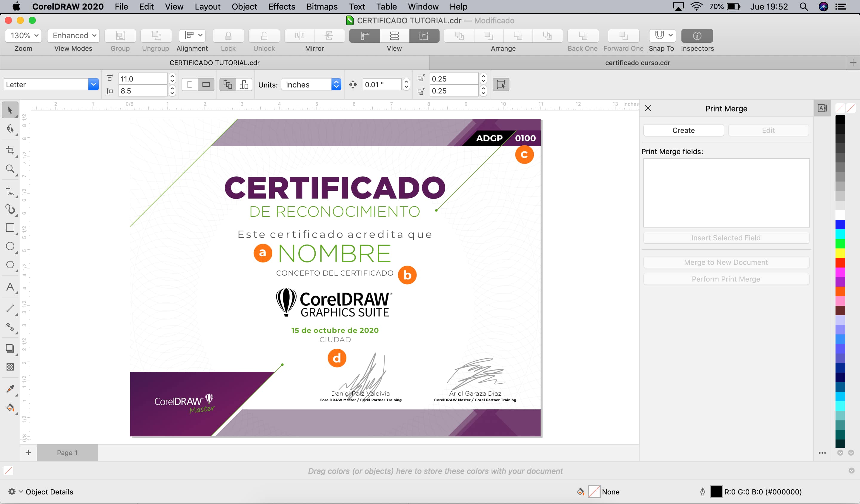Pick the yellow swatch in color palette

(840, 253)
